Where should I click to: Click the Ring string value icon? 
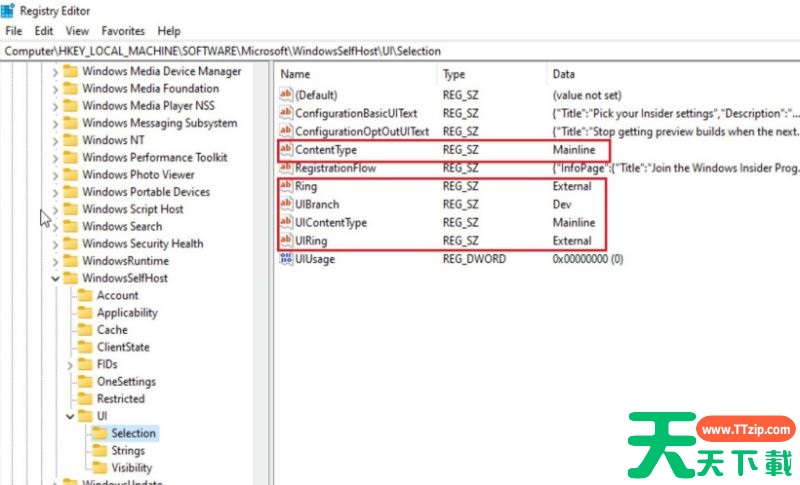pyautogui.click(x=286, y=186)
